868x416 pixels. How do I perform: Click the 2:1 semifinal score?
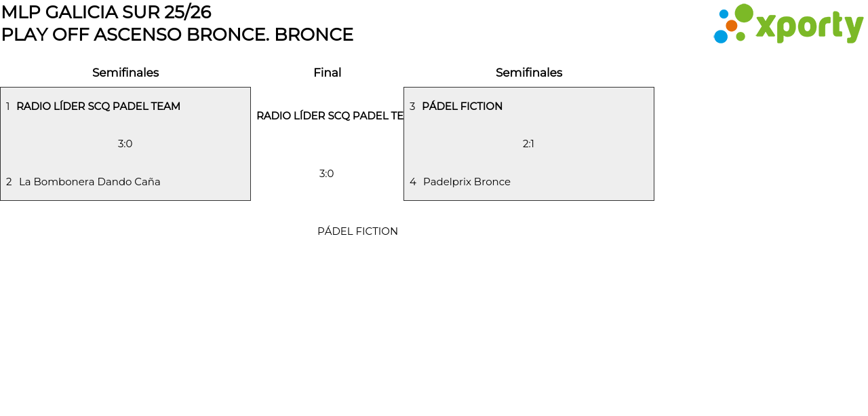[x=528, y=144]
